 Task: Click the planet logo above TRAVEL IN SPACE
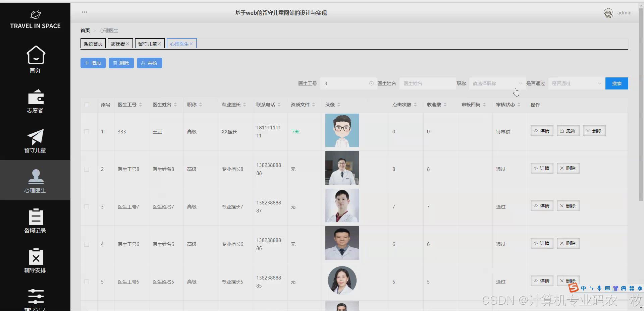tap(36, 14)
